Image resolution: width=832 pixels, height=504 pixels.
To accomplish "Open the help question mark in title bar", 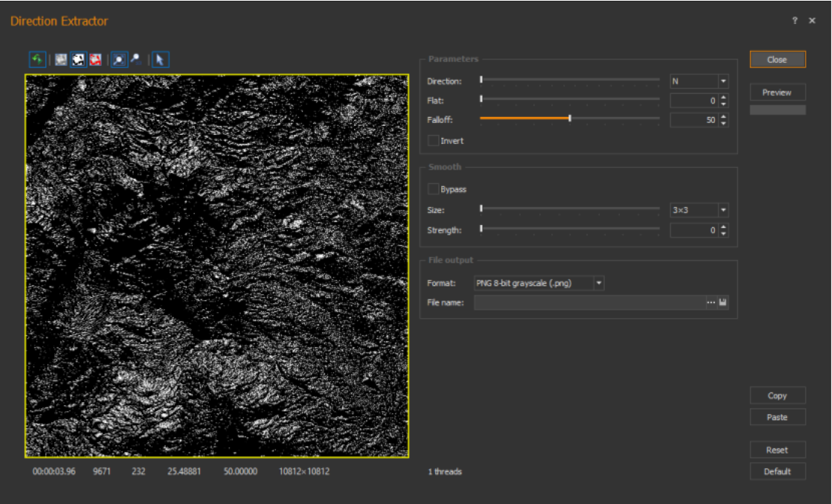I will pyautogui.click(x=794, y=21).
